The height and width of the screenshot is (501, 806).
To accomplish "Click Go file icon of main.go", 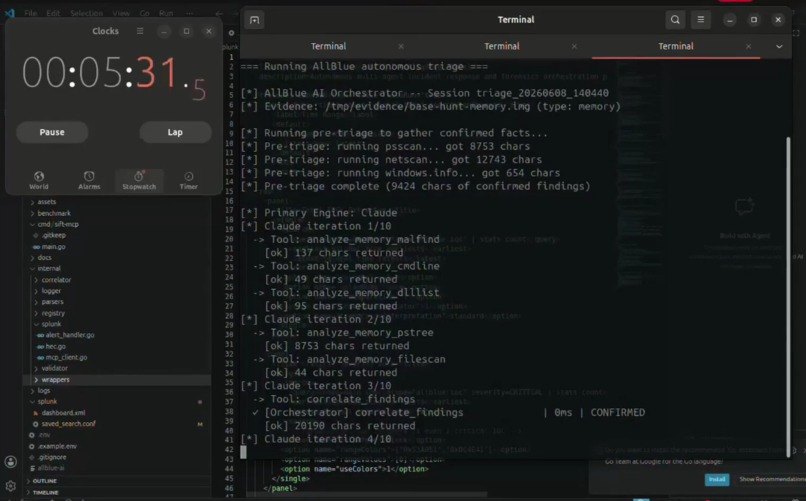I will [x=36, y=247].
